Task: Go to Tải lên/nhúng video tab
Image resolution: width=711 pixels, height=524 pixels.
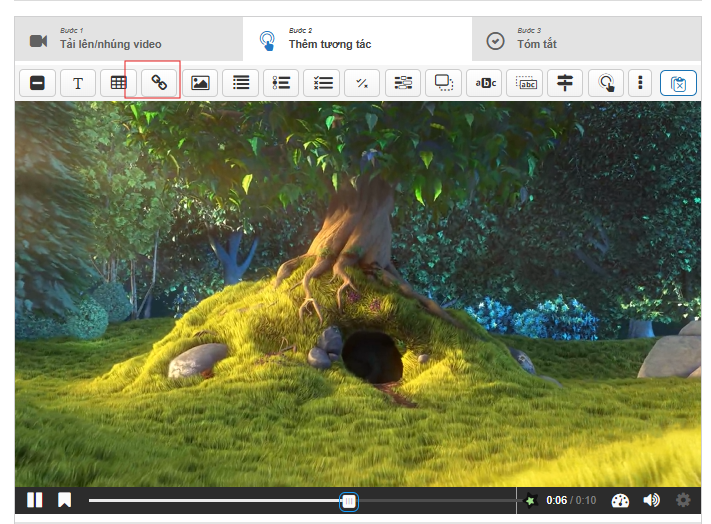Action: (110, 40)
